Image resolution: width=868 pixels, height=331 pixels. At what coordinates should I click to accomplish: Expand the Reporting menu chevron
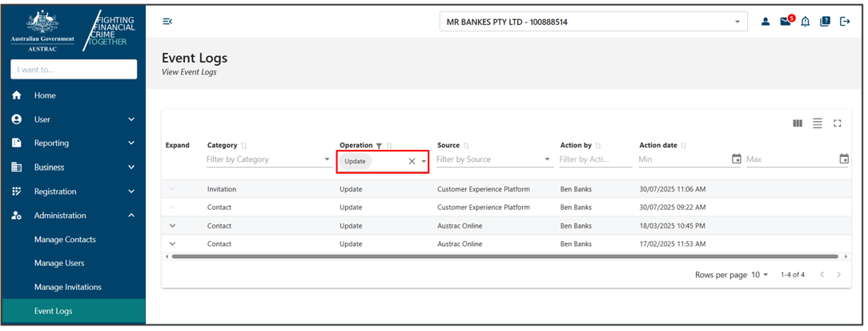point(131,143)
